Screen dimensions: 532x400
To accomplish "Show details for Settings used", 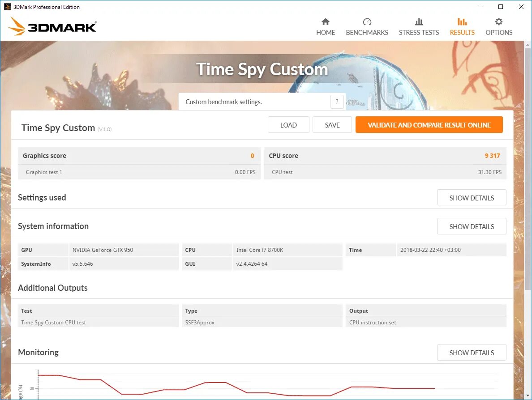I will click(472, 198).
